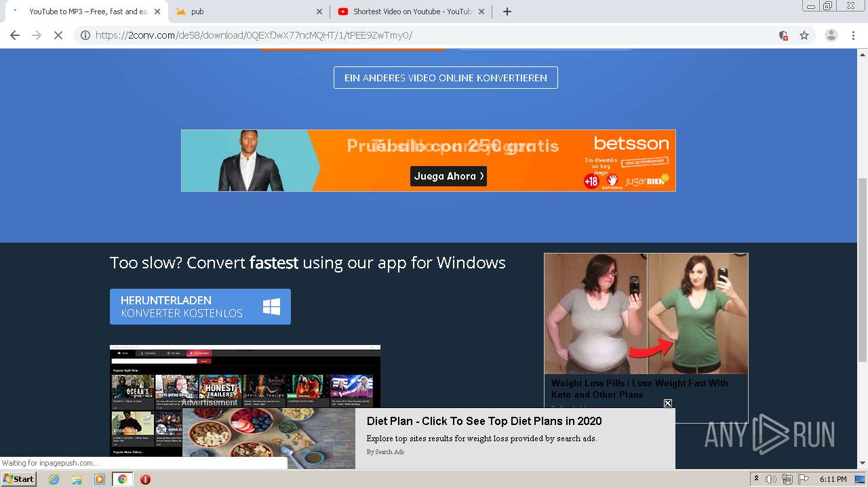Open the Windows Start menu
The image size is (868, 488).
click(x=19, y=479)
